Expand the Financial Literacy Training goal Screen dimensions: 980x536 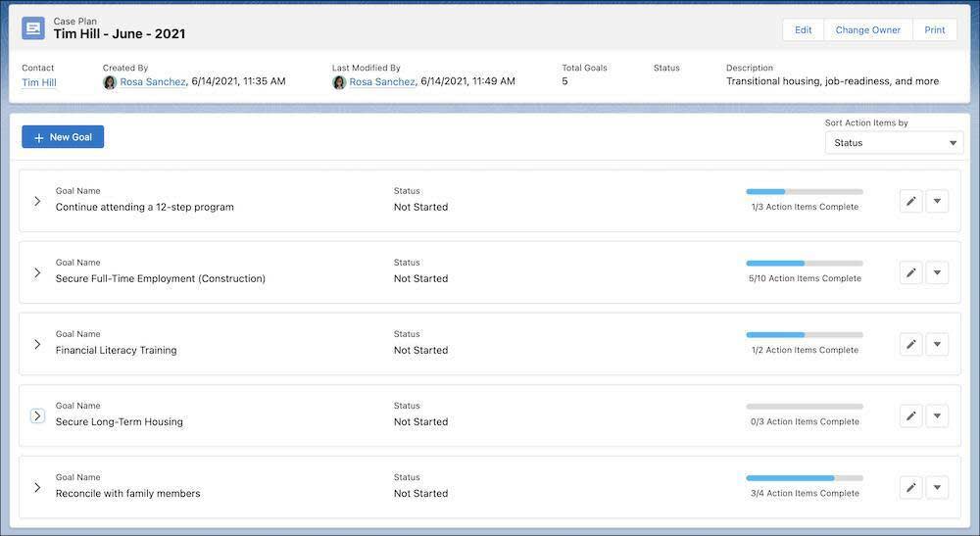[x=37, y=344]
